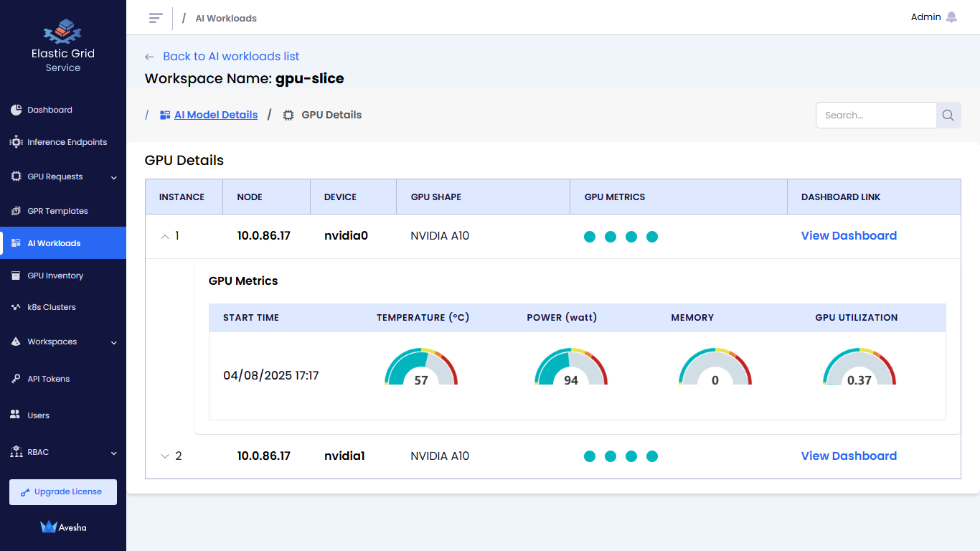Click the back arrow icon
The width and height of the screenshot is (980, 551).
(149, 57)
